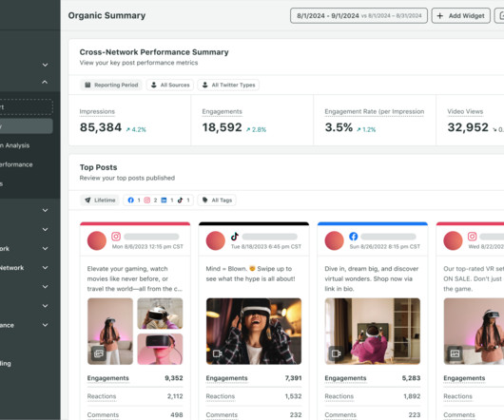Open the Facebook video of VR gamer at TV

373,331
